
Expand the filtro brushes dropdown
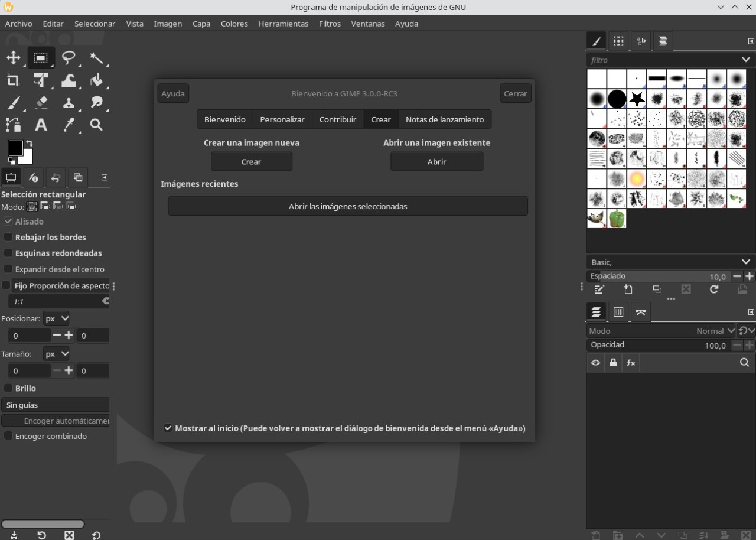745,60
